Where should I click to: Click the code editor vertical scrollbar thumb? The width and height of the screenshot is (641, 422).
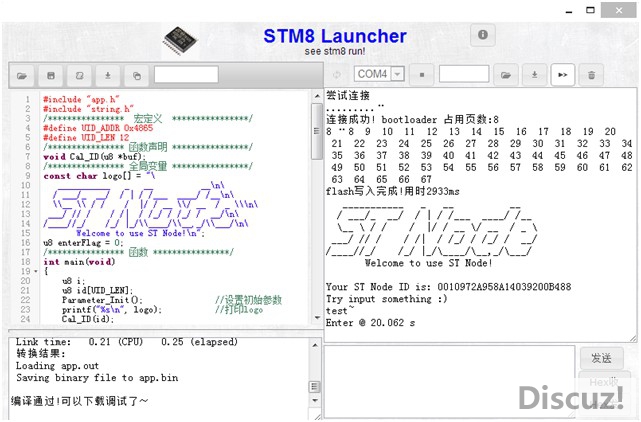(316, 131)
